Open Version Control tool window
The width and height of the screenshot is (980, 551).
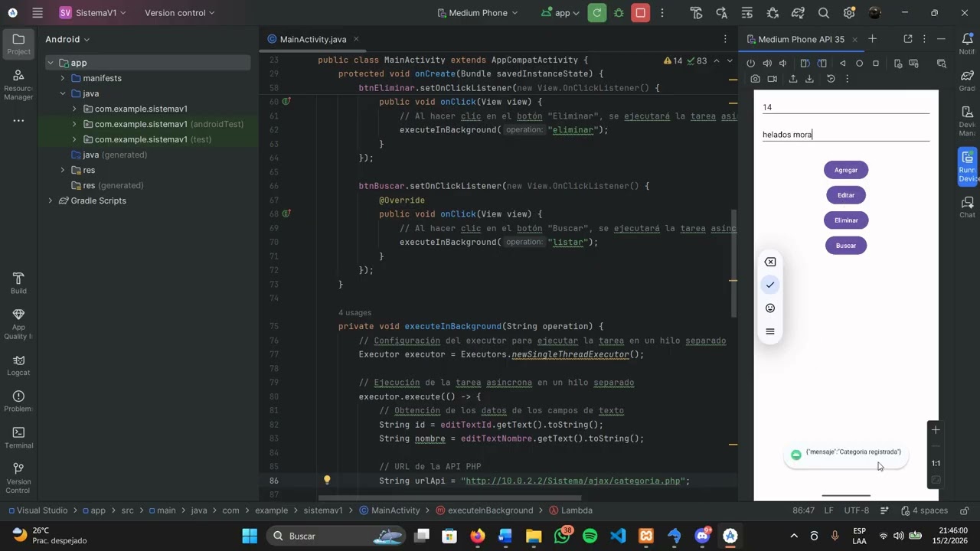click(x=18, y=478)
